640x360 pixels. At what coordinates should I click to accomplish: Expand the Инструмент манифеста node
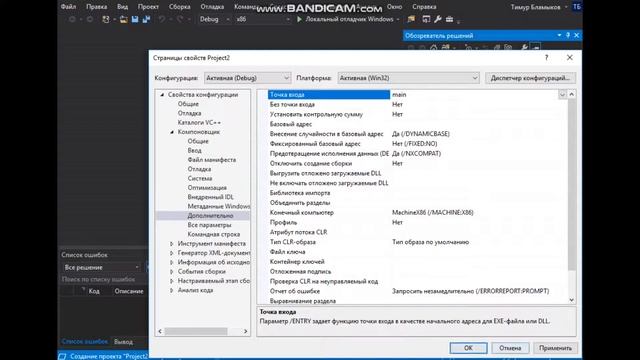click(172, 244)
